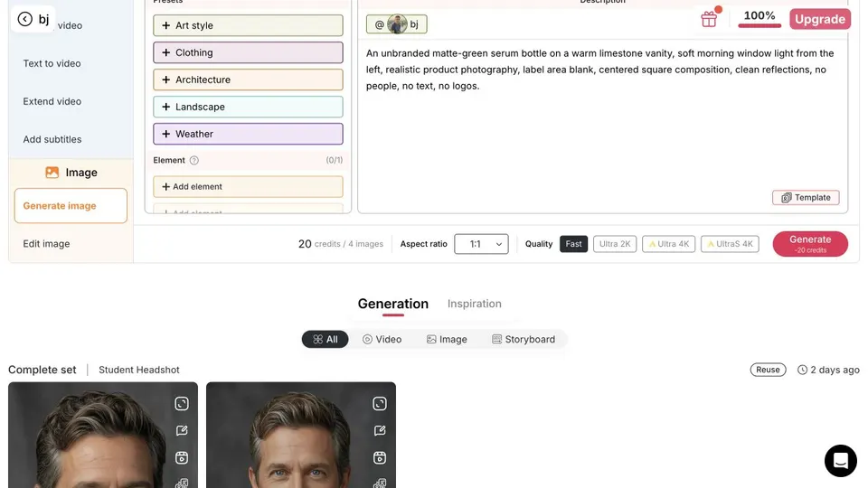Click the edit icon on first headshot

point(182,431)
